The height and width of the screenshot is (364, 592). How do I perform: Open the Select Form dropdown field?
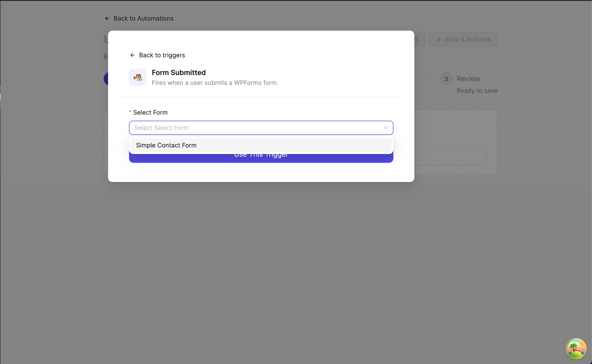coord(261,128)
